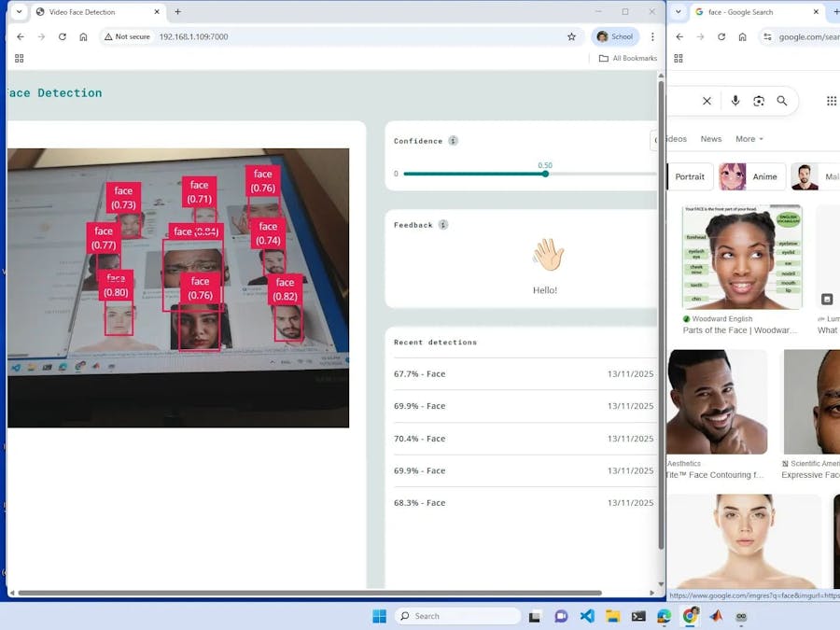Open the Google apps grid icon
Viewport: 840px width, 630px height.
click(x=831, y=100)
